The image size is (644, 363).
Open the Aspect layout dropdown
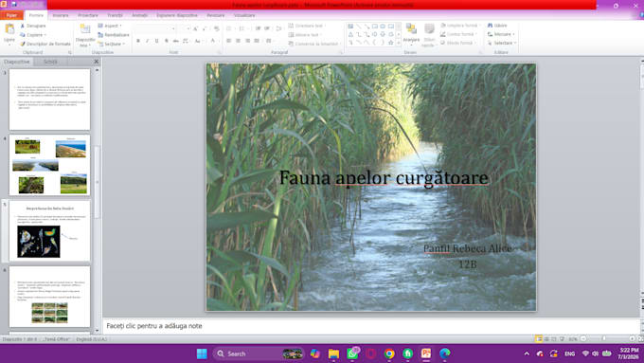[x=110, y=26]
